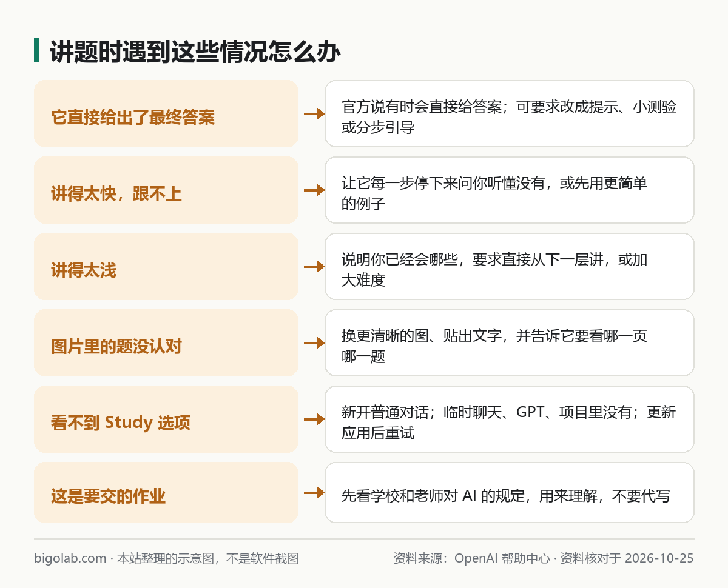The image size is (728, 588).
Task: Click the answer starting 让它每一步停下来问你
Action: pos(510,190)
